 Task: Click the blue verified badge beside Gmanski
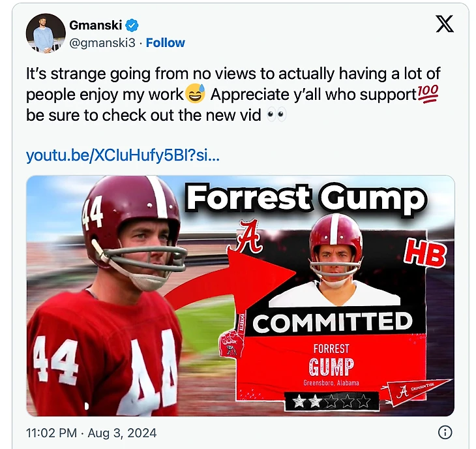tap(132, 25)
